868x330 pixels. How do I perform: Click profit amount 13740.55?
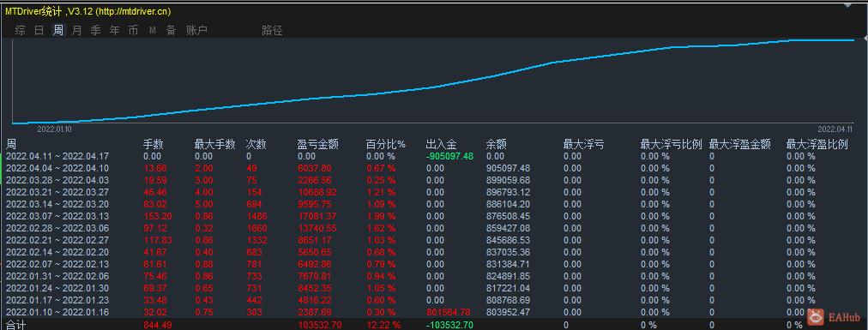click(316, 227)
